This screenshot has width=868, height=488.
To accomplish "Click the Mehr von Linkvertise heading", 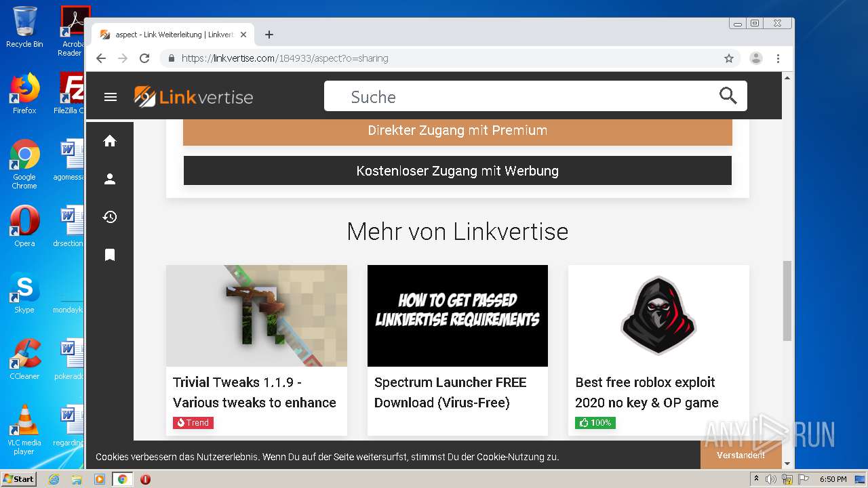I will tap(458, 232).
